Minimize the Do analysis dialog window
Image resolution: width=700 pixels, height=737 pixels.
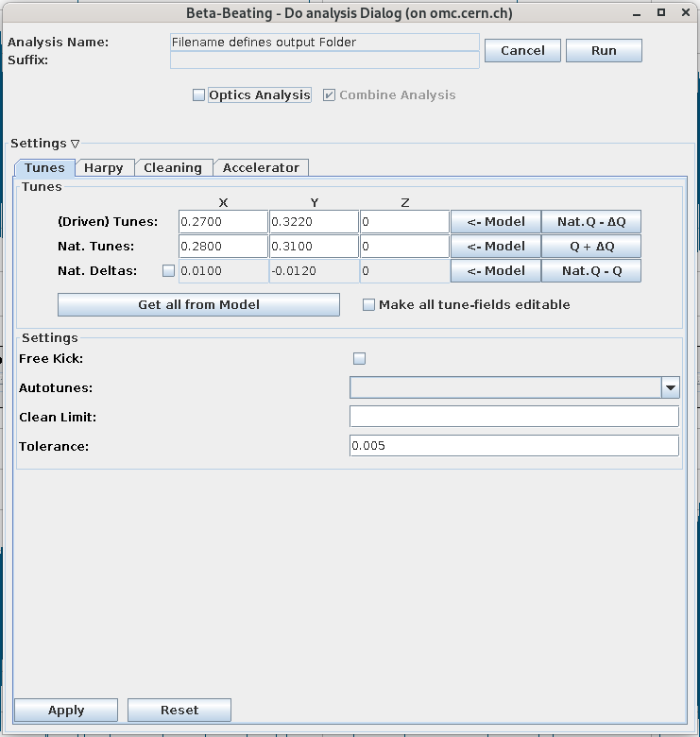click(x=637, y=13)
